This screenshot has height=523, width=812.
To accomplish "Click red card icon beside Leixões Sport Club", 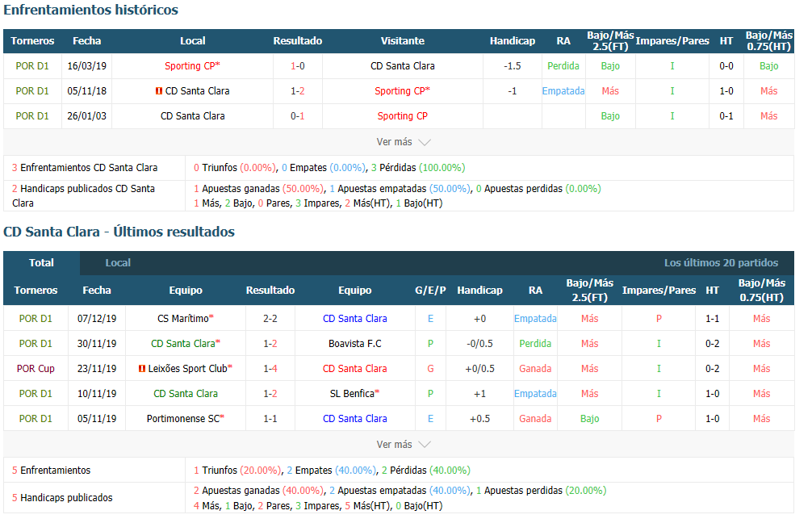I will coord(142,369).
